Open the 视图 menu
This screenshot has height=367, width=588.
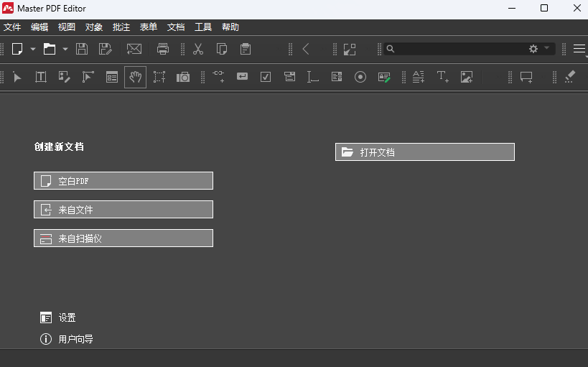(x=67, y=27)
